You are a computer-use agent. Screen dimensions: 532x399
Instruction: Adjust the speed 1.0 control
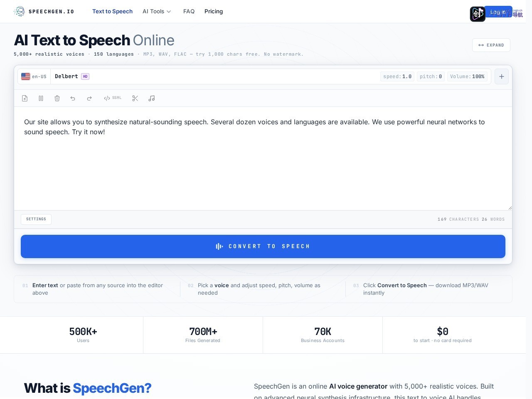pyautogui.click(x=397, y=76)
